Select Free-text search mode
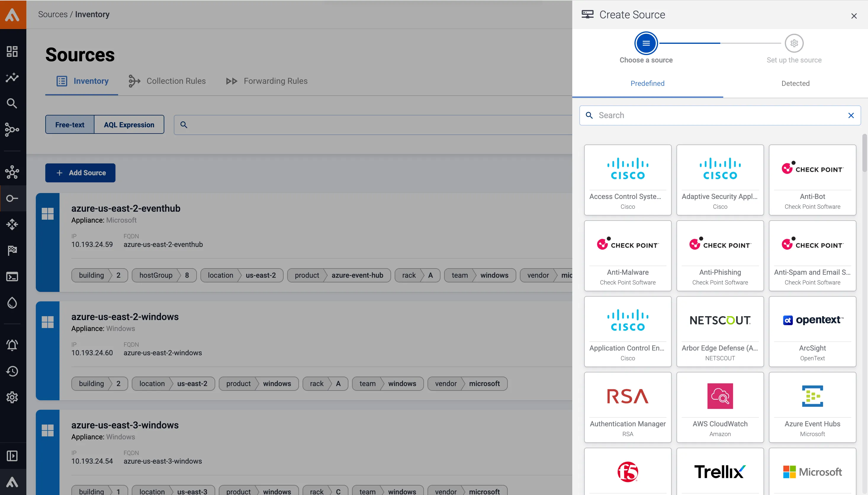 (x=70, y=125)
